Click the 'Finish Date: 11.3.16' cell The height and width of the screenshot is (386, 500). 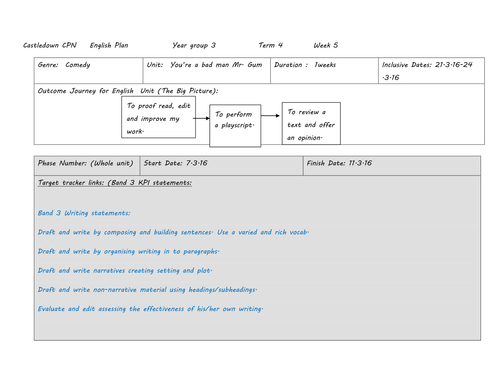click(392, 165)
